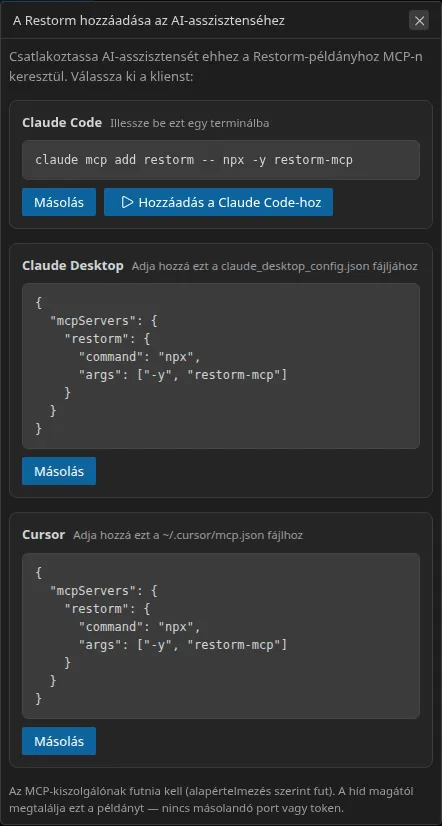442x826 pixels.
Task: Click the Claude Desktop heading
Action: tap(73, 266)
